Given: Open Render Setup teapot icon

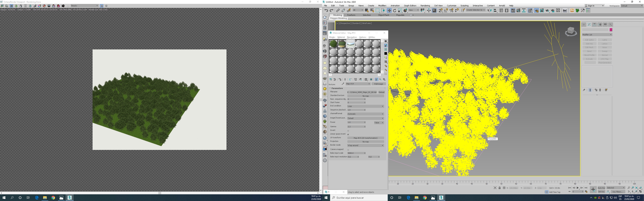Looking at the screenshot, I should 536,11.
